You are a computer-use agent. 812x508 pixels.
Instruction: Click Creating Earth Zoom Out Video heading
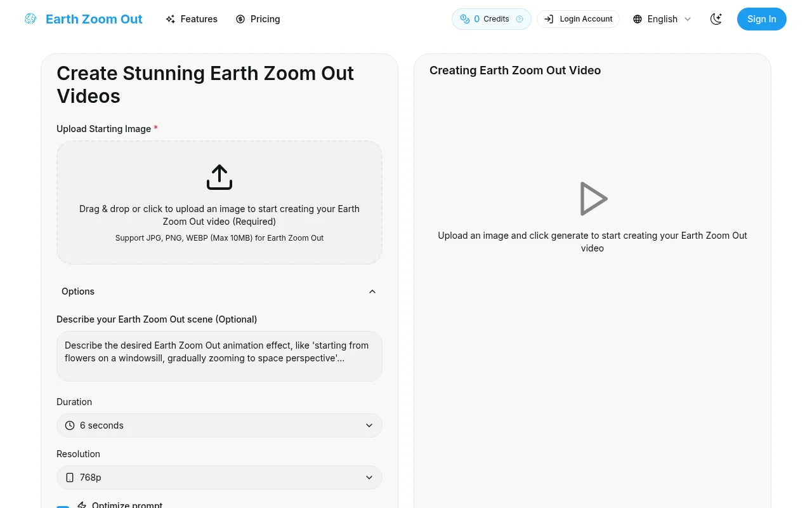coord(515,70)
